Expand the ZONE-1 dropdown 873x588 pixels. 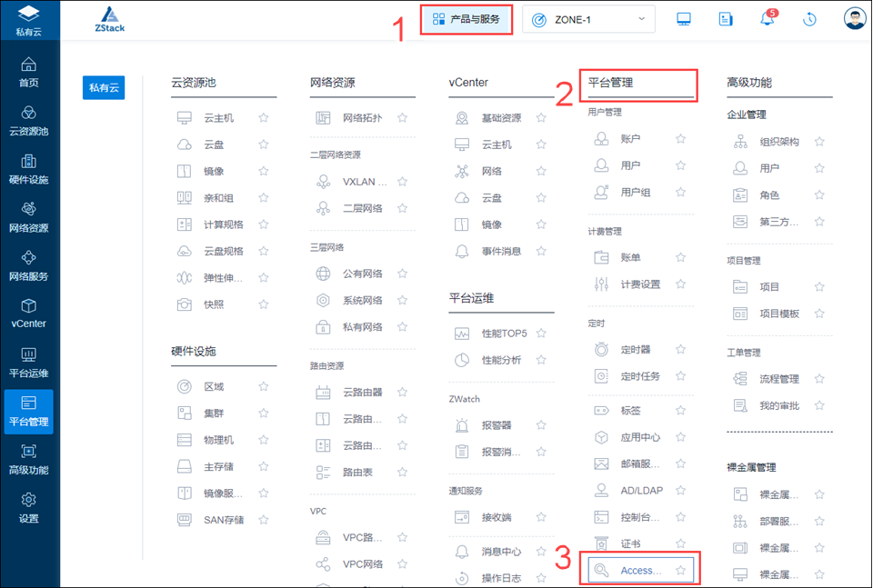coord(588,19)
